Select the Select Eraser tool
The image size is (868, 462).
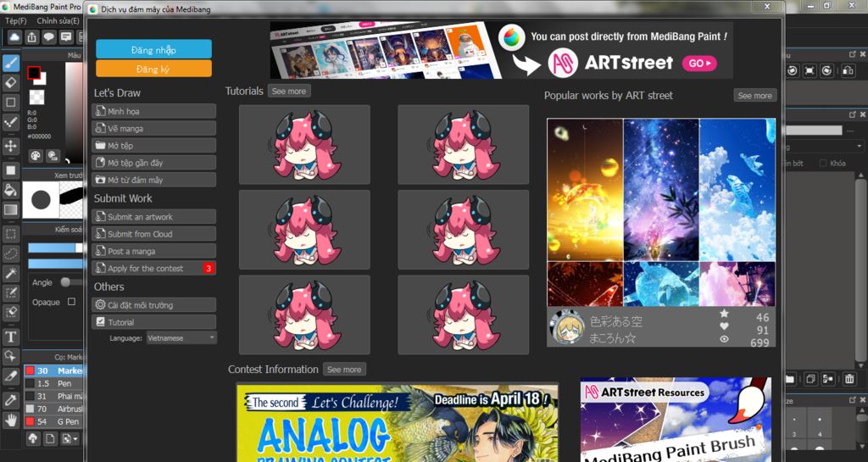coord(11,313)
